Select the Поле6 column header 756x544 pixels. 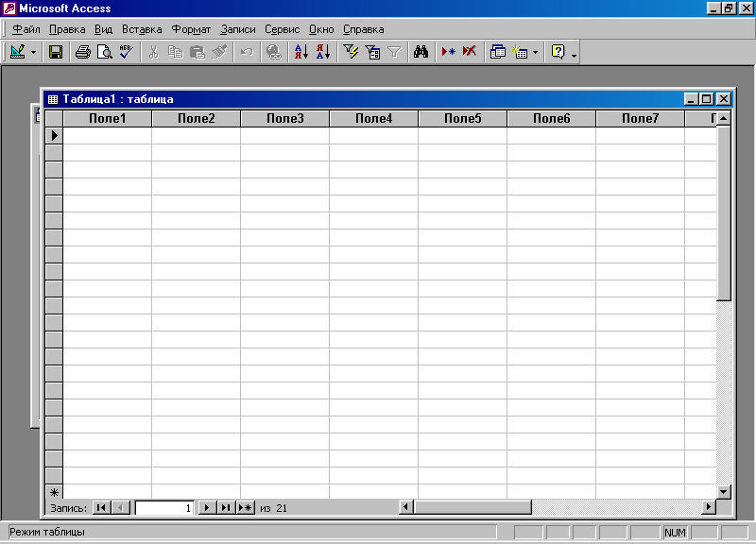[x=551, y=119]
